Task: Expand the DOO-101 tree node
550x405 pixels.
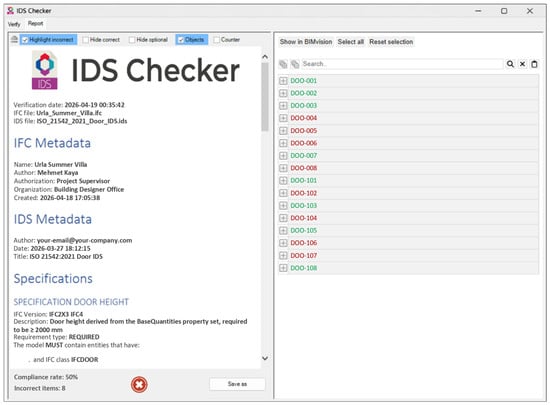Action: [283, 180]
